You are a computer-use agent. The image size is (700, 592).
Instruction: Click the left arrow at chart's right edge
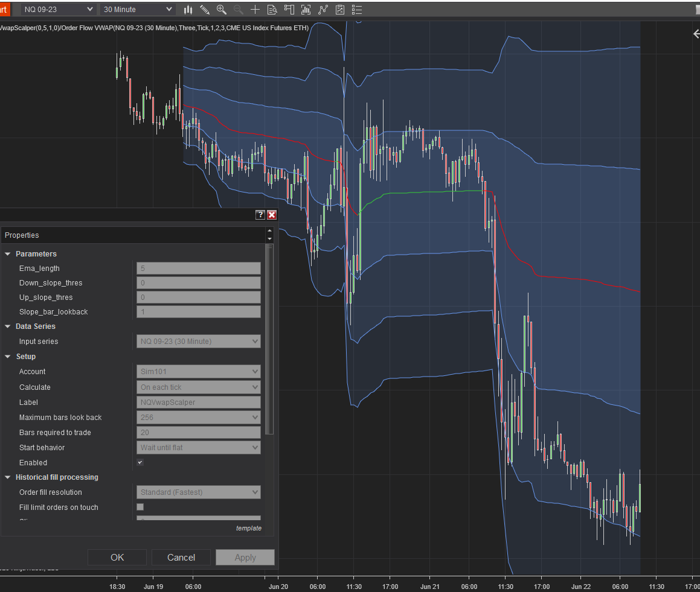point(696,33)
